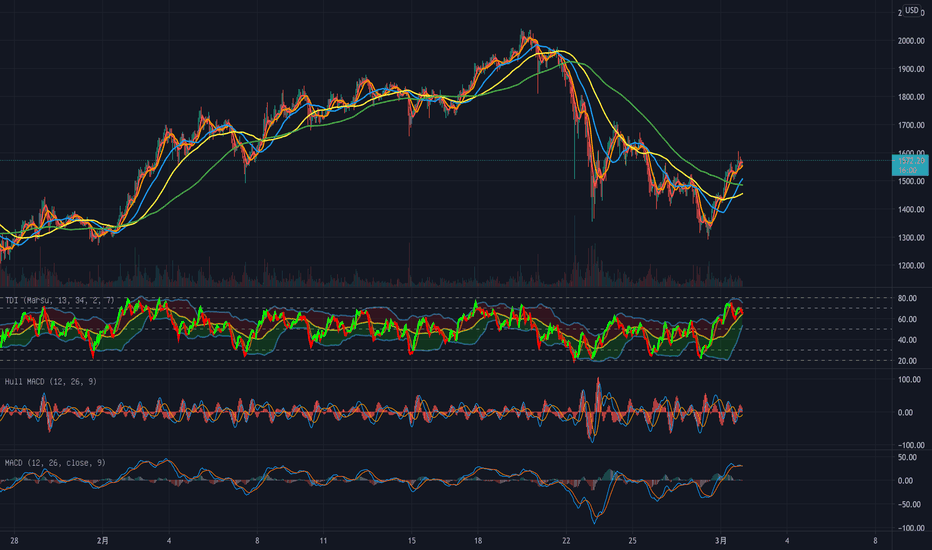Click the 50.00 value on MACD scale
Screen dimensions: 932x550
[x=906, y=457]
